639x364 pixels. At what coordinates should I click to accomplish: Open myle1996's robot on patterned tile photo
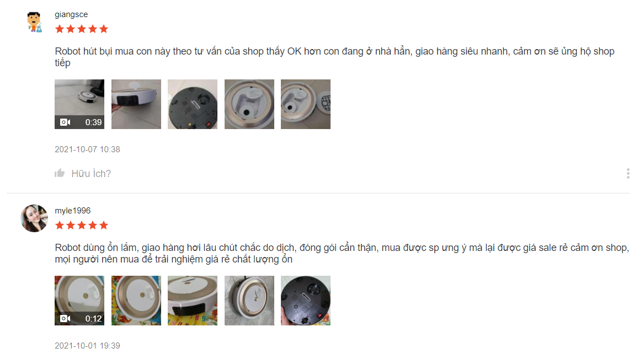pyautogui.click(x=249, y=301)
